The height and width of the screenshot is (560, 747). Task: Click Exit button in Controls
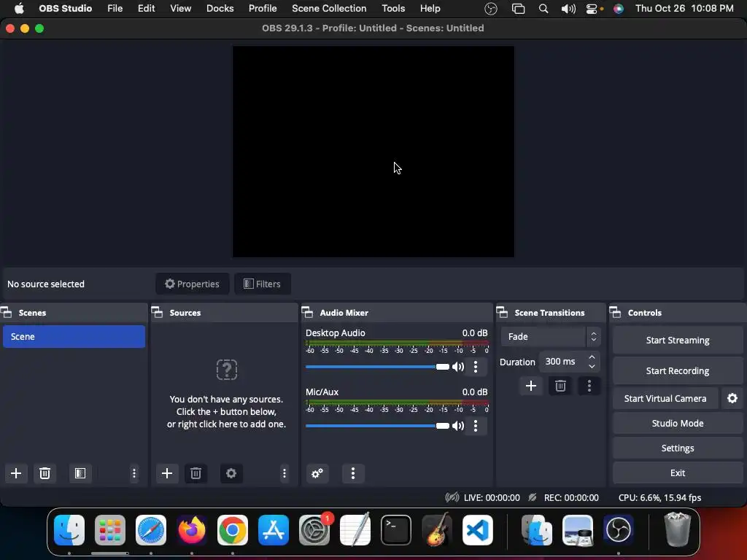coord(678,472)
